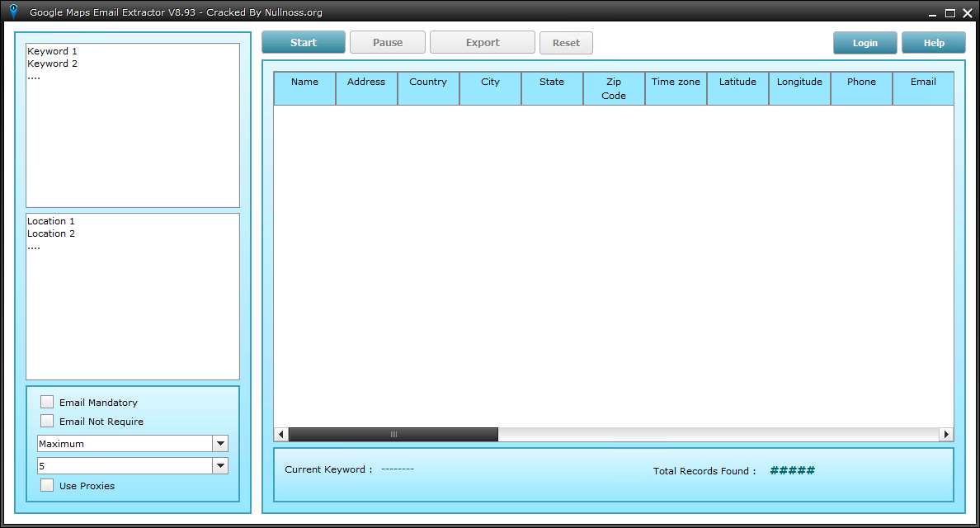Click the Export button
The image size is (980, 528).
tap(483, 43)
